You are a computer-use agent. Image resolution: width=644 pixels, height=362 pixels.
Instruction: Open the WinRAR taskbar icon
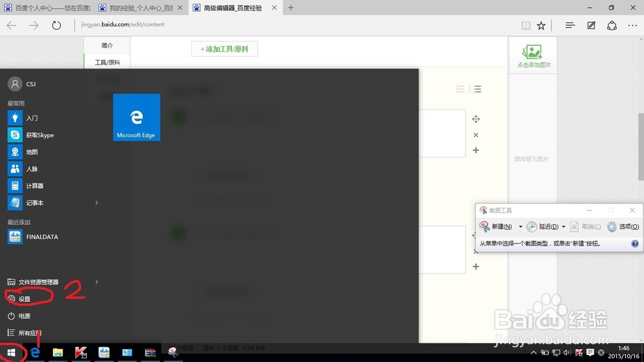pos(150,352)
